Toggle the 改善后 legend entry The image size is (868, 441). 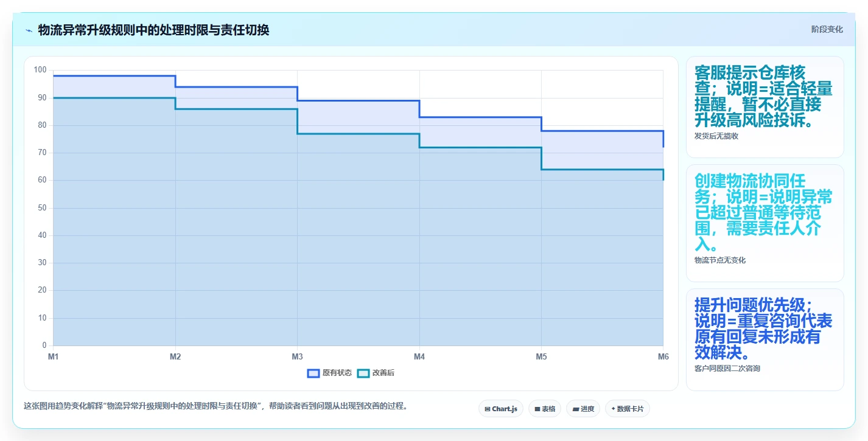376,373
